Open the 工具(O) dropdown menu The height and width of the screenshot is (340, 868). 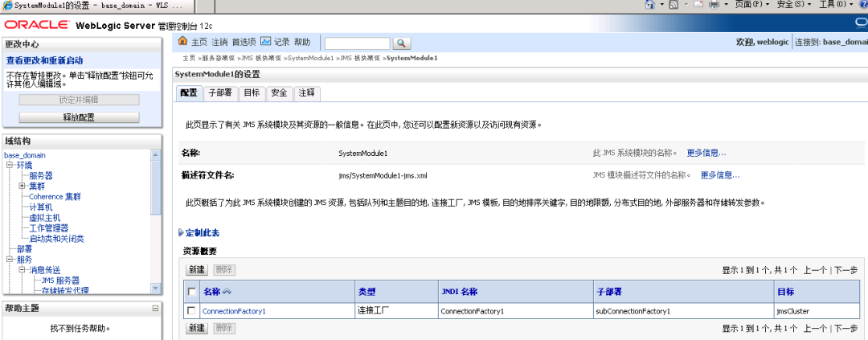[x=836, y=4]
